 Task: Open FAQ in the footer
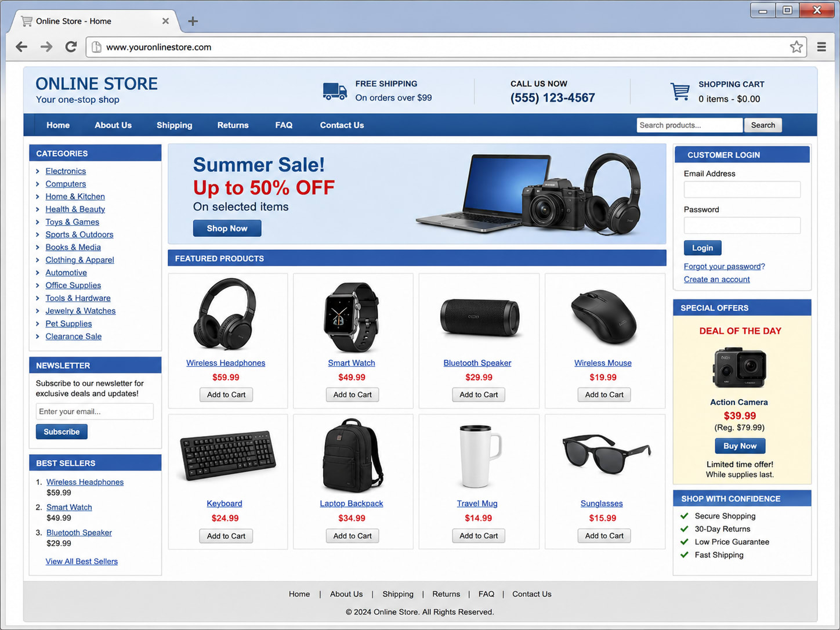pos(486,594)
